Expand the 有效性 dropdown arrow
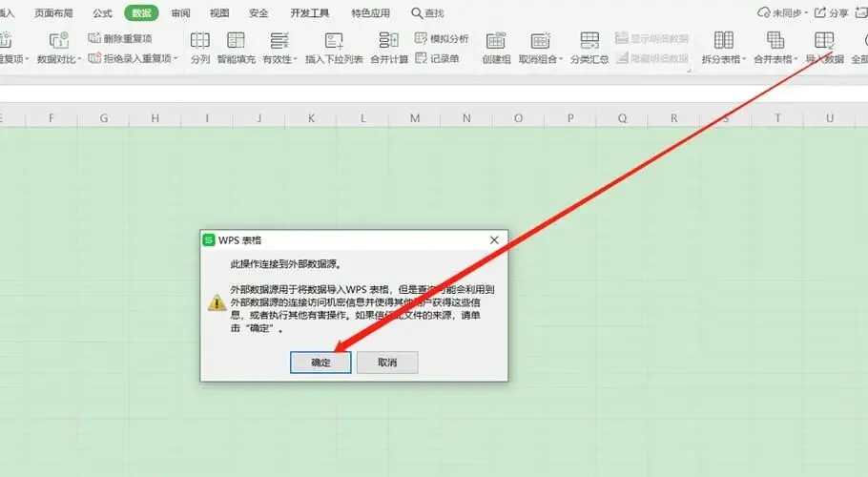Screen dimensions: 868x477 pos(296,59)
